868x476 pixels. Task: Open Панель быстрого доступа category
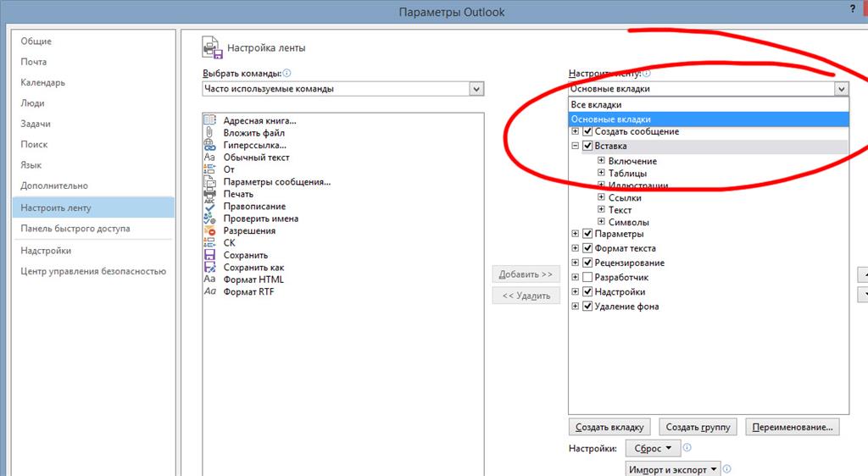click(x=75, y=229)
